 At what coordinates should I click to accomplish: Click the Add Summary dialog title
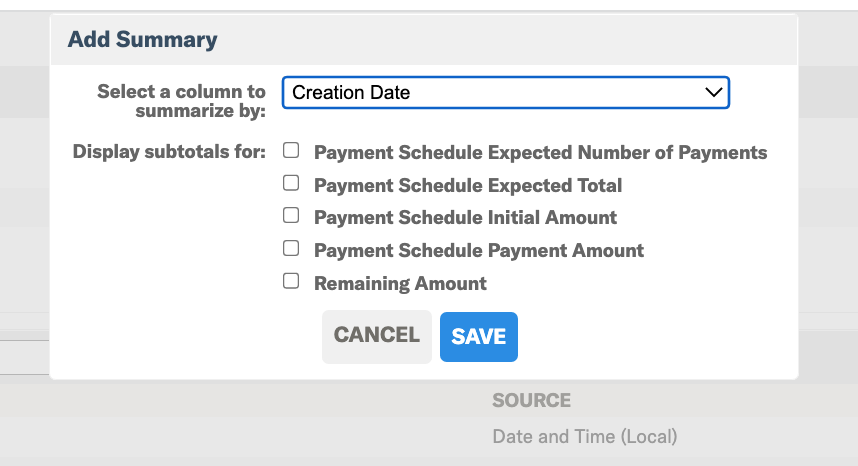[142, 39]
